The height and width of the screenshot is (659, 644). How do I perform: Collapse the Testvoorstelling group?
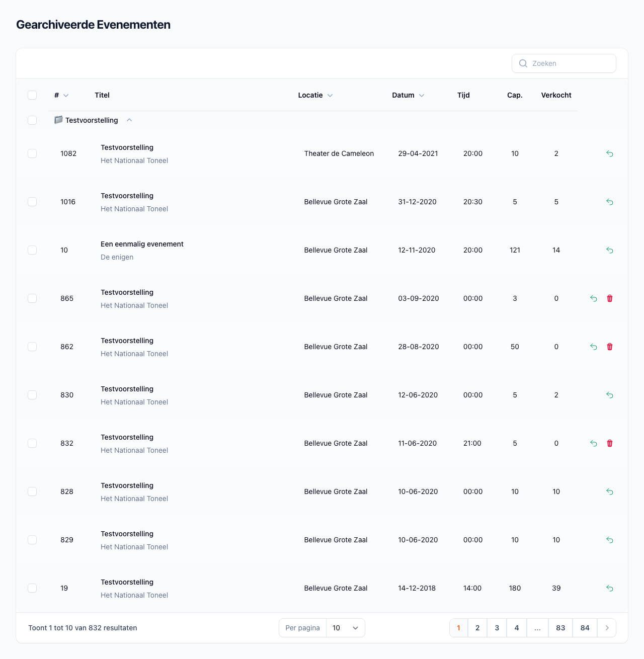pyautogui.click(x=129, y=120)
